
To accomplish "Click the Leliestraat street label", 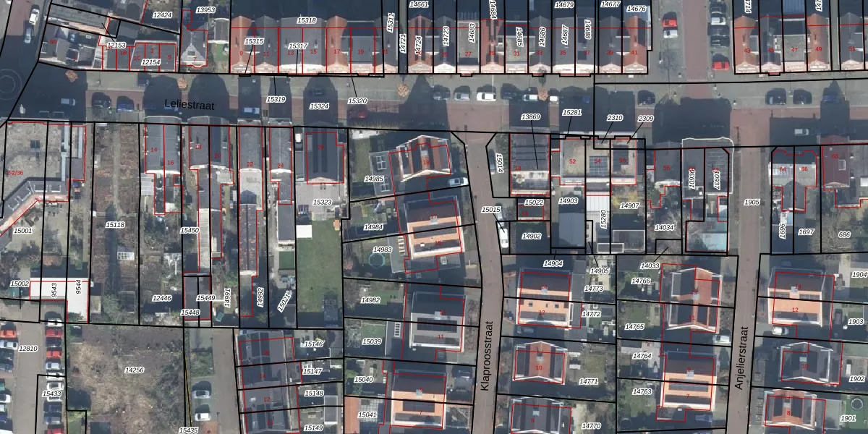I will [x=190, y=103].
